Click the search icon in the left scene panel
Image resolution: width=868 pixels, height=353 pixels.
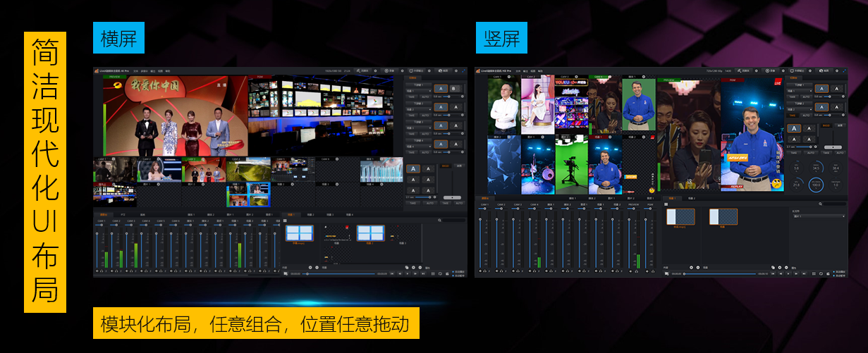pyautogui.click(x=439, y=221)
